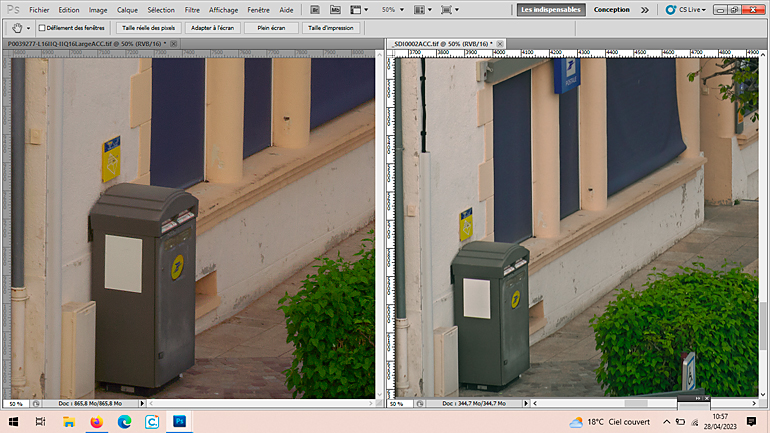Viewport: 770px width, 433px height.
Task: Open the Sélection menu
Action: pos(161,10)
